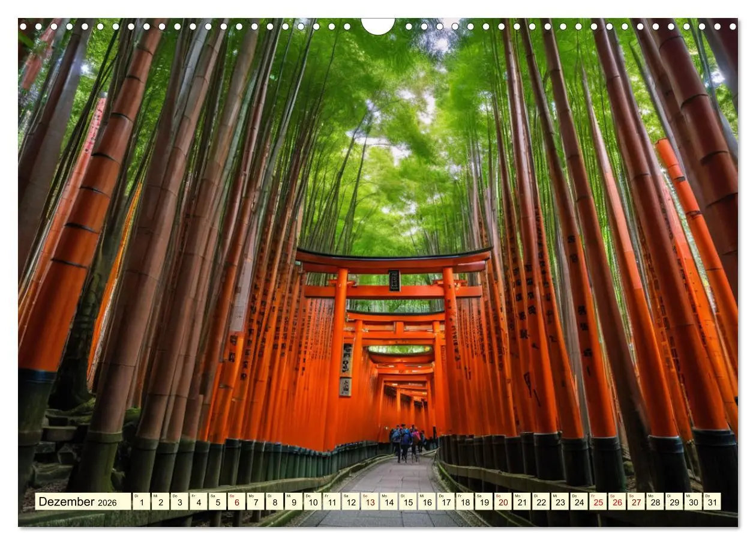The height and width of the screenshot is (545, 756).
Task: Select red holiday date 26
Action: [x=617, y=501]
